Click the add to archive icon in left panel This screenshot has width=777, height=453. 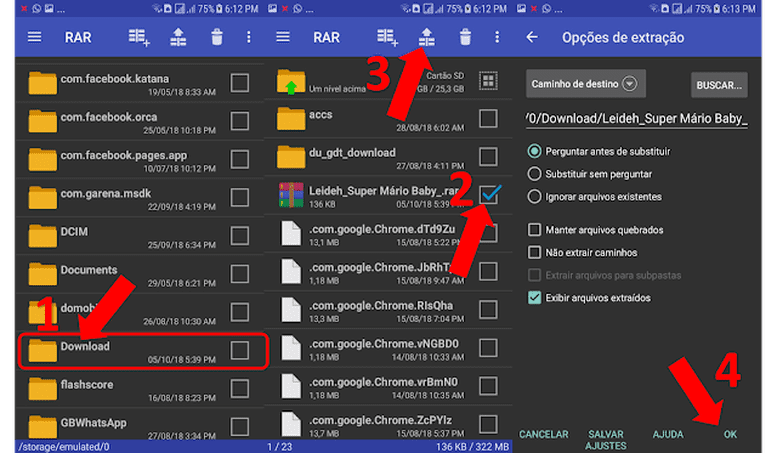pos(139,38)
